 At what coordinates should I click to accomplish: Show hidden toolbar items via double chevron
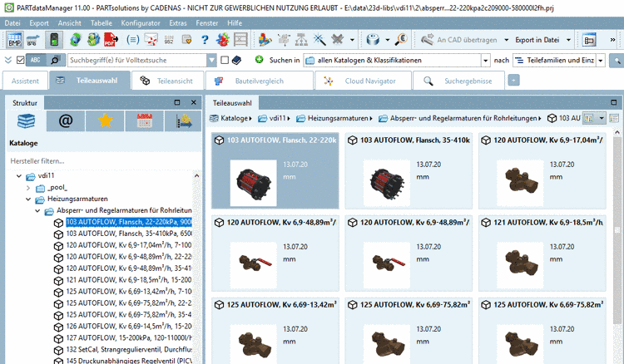tap(612, 40)
